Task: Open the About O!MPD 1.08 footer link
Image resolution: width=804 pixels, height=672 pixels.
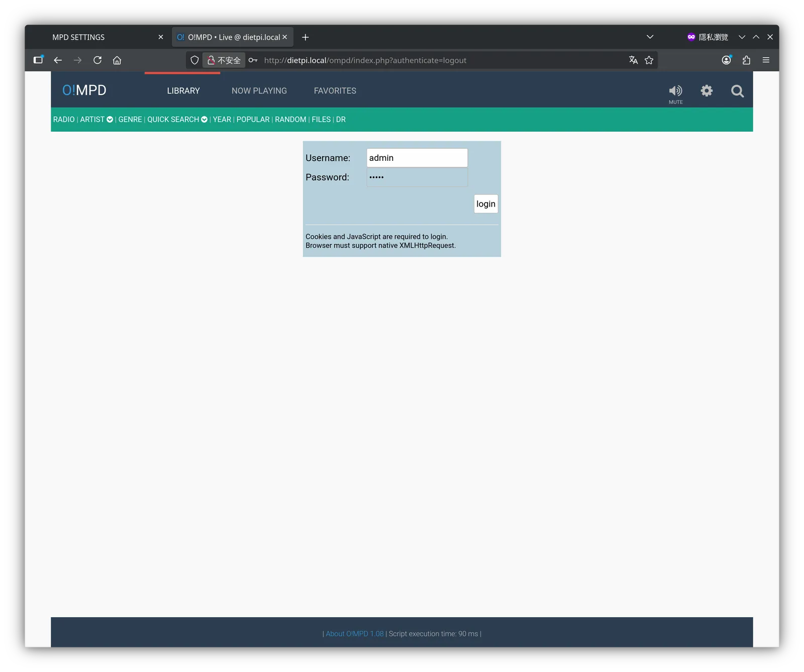Action: (355, 634)
